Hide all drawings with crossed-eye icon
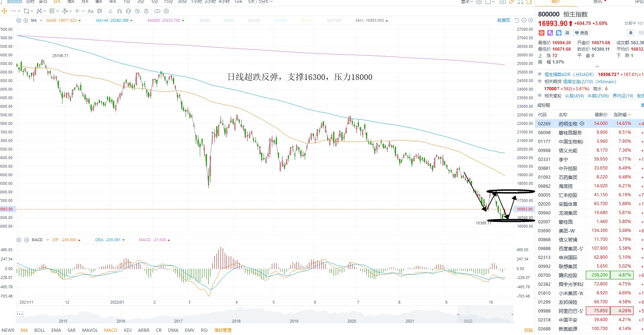This screenshot has height=335, width=644. pos(137,11)
